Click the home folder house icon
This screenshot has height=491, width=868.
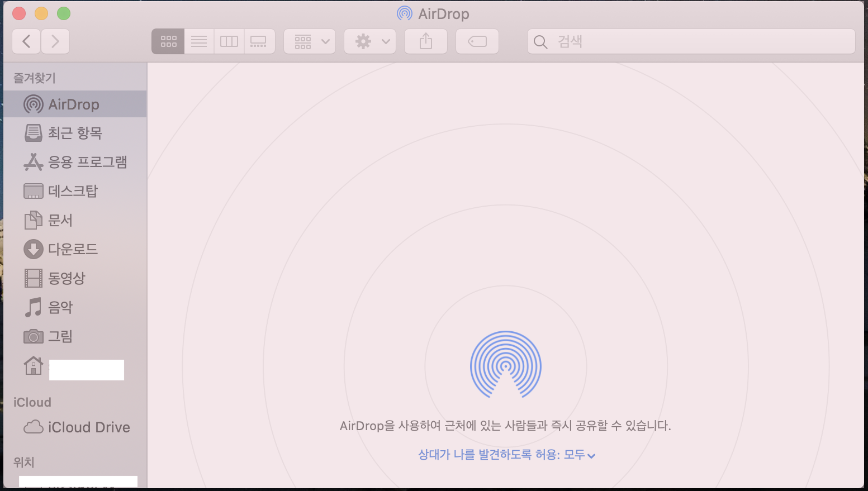(x=34, y=366)
